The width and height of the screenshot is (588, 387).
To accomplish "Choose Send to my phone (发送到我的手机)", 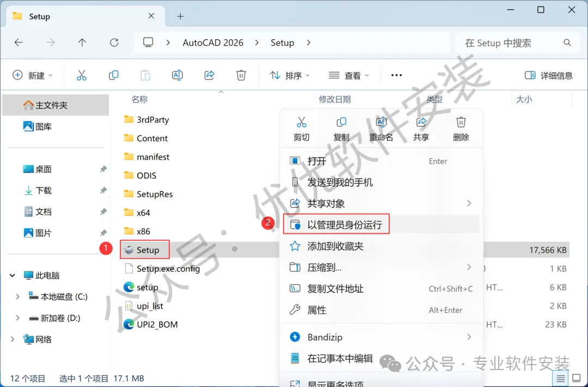I will click(381, 183).
